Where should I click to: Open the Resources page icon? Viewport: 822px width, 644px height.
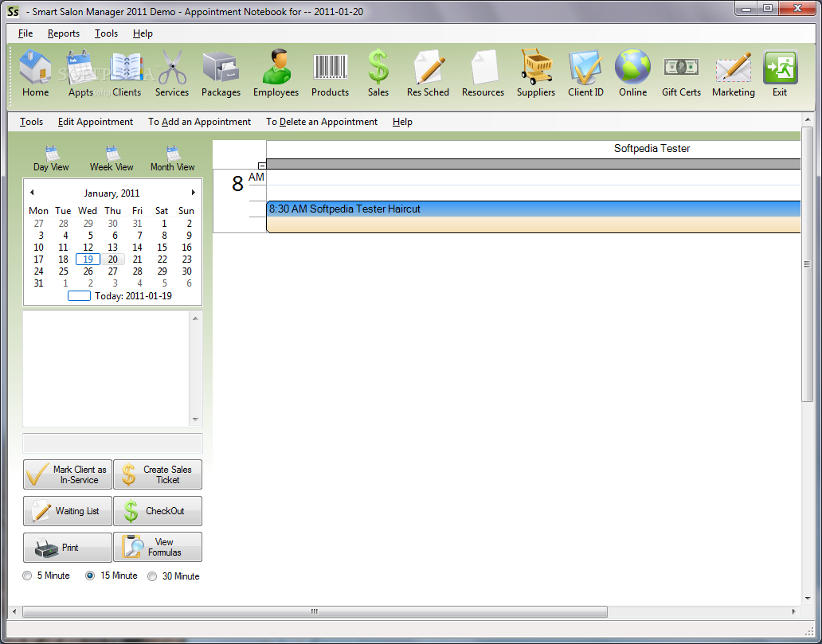click(x=483, y=73)
